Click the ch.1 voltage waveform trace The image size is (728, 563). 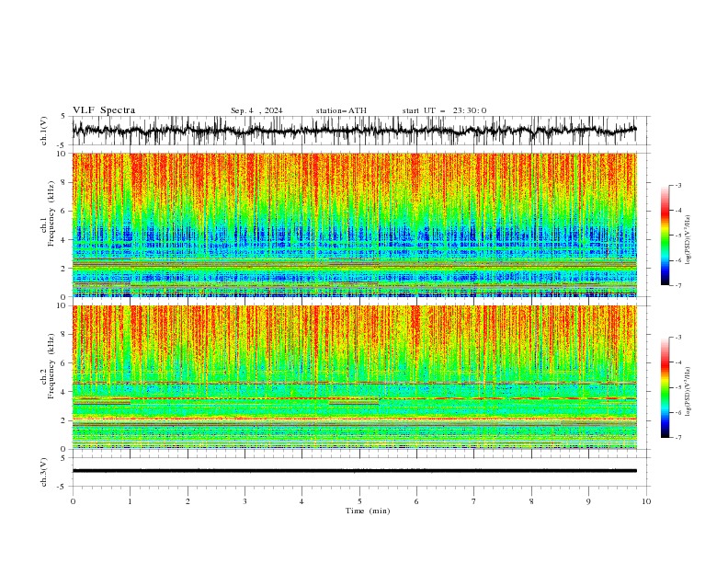pyautogui.click(x=354, y=131)
